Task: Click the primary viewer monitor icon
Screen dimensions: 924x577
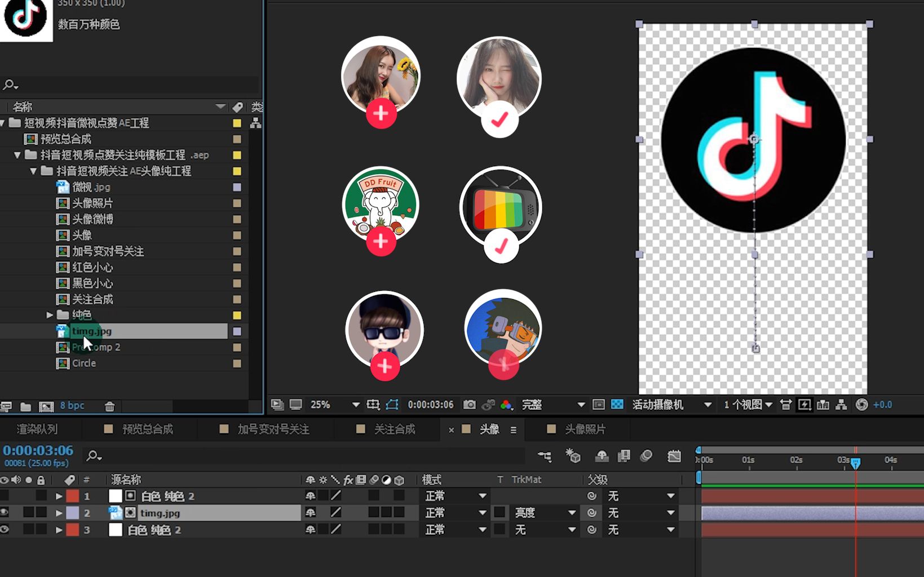Action: [295, 405]
